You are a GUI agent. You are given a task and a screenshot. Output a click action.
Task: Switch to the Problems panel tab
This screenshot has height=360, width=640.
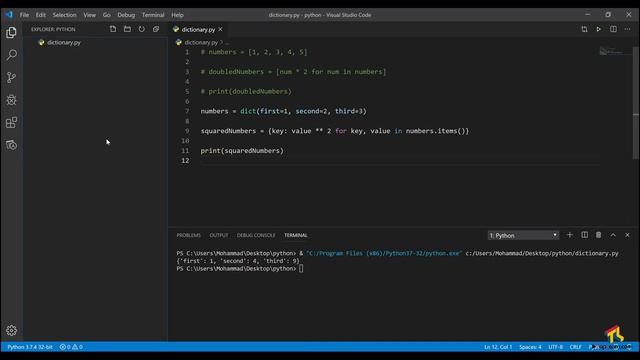pyautogui.click(x=189, y=235)
